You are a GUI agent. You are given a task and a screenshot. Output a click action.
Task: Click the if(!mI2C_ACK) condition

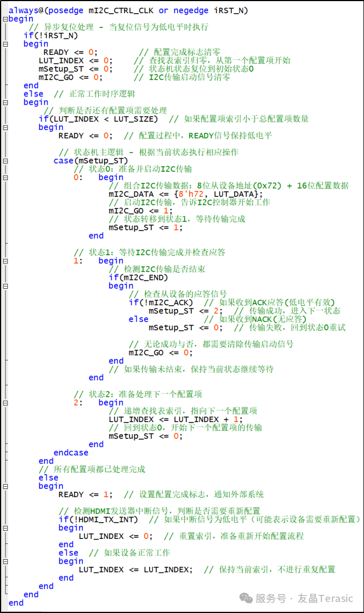coord(161,302)
